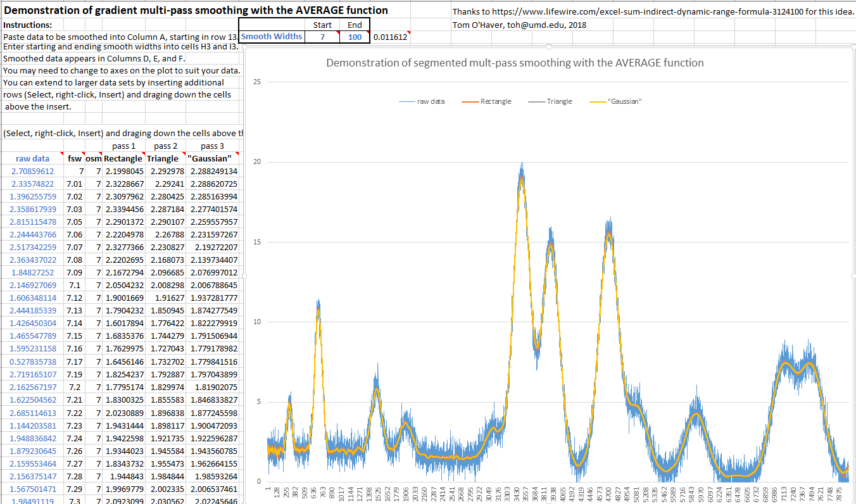Click the raw data column header cell
The image size is (856, 504).
click(x=32, y=158)
